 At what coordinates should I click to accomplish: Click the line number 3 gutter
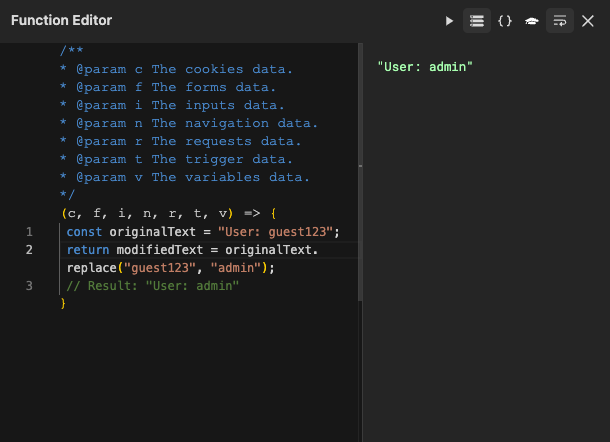coord(29,286)
